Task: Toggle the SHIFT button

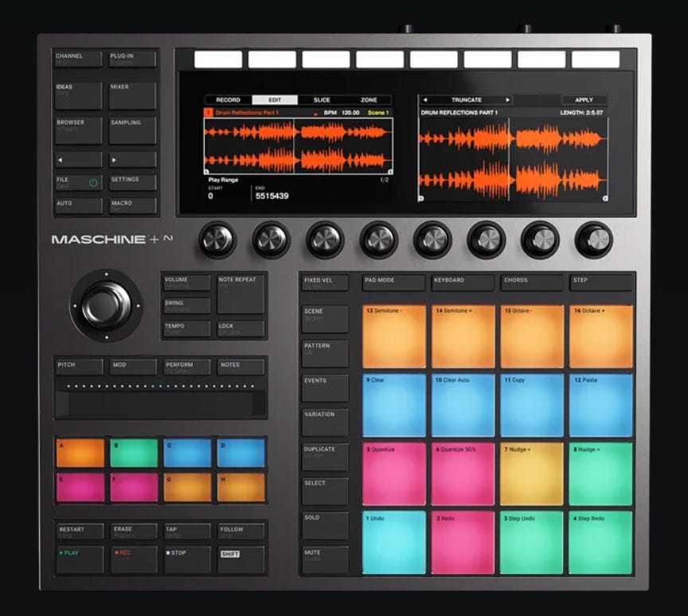Action: (241, 559)
